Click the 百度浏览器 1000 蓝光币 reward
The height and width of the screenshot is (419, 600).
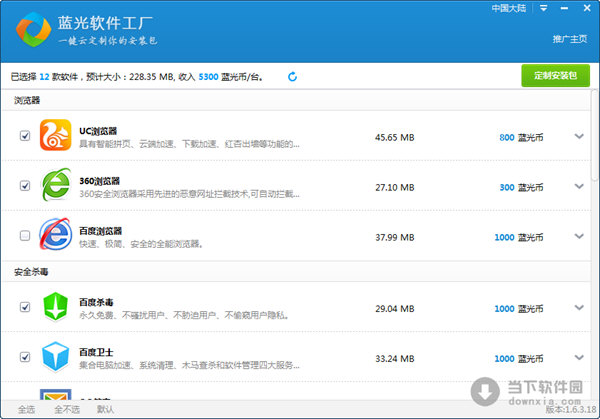pos(519,237)
